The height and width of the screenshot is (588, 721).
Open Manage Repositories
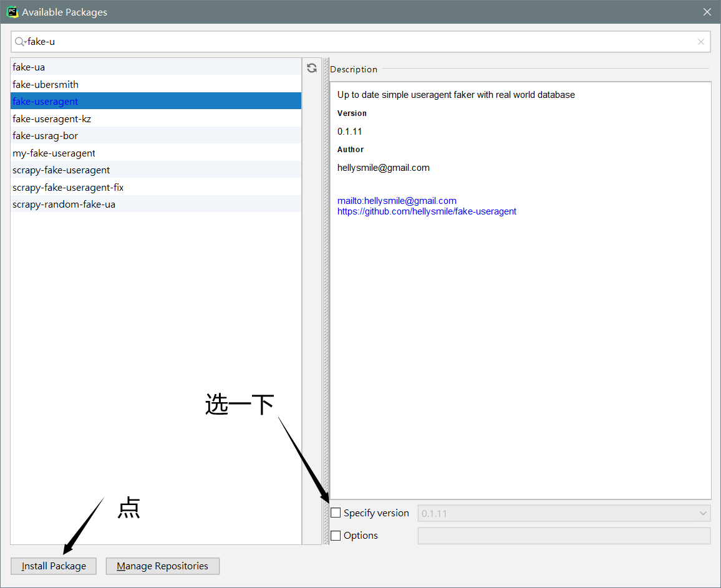(x=162, y=566)
